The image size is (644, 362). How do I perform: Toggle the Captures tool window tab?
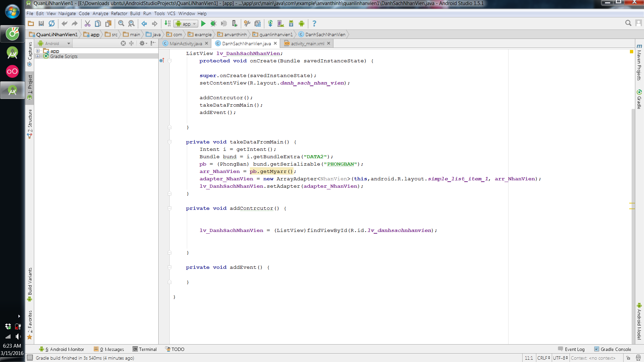pos(30,54)
